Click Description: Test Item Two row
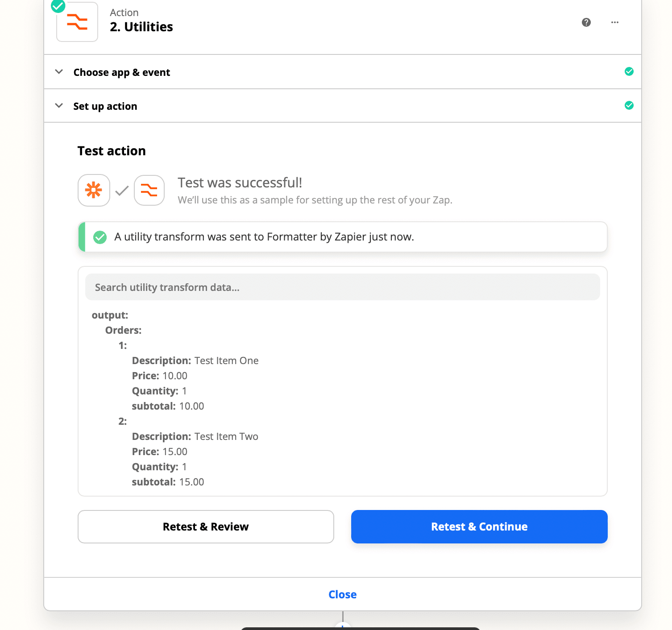 (x=195, y=436)
